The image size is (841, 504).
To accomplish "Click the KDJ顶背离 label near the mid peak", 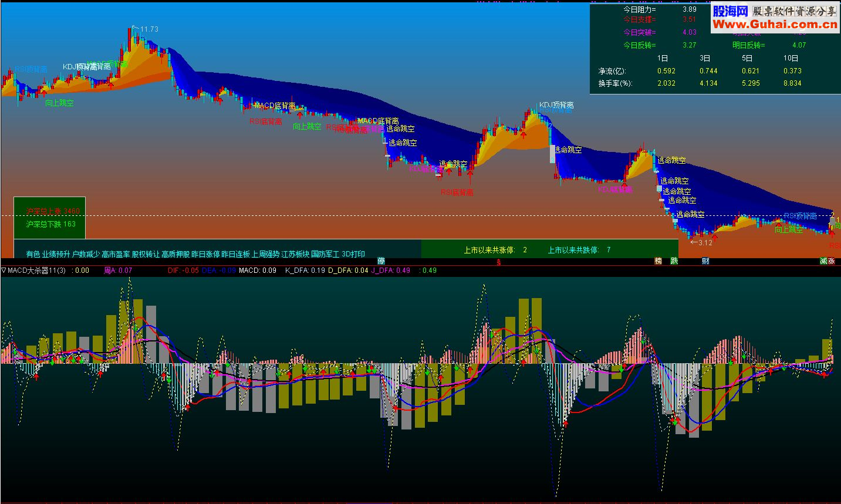I will (556, 105).
